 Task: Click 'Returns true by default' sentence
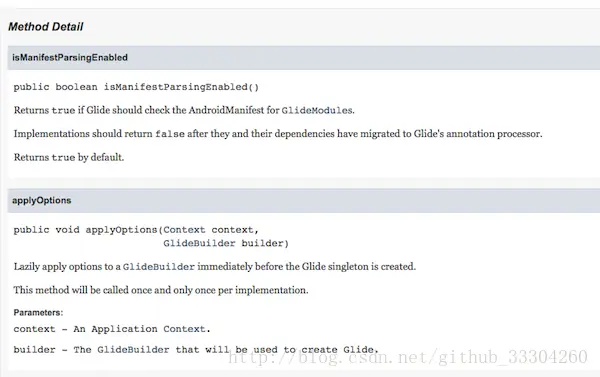click(69, 157)
